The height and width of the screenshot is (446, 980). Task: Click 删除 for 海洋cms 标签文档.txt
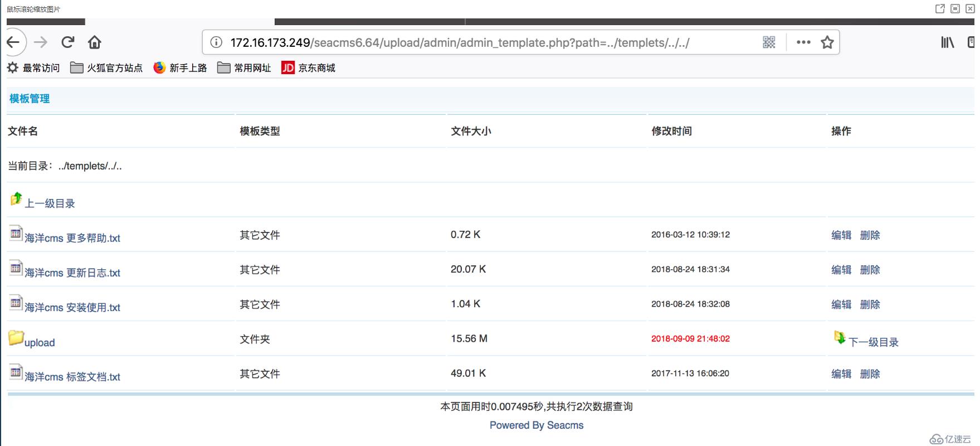pos(870,374)
